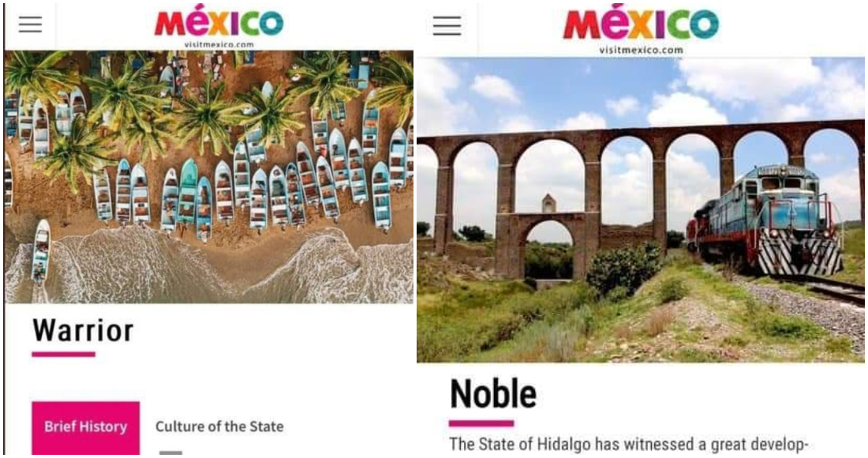This screenshot has height=458, width=868.
Task: Click the pink underline beneath Noble
Action: [x=481, y=424]
